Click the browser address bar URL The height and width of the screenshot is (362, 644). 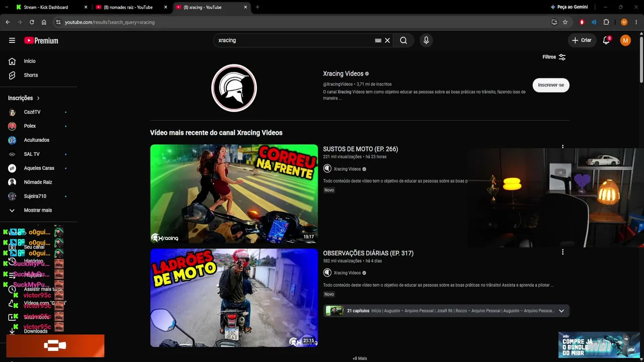110,22
